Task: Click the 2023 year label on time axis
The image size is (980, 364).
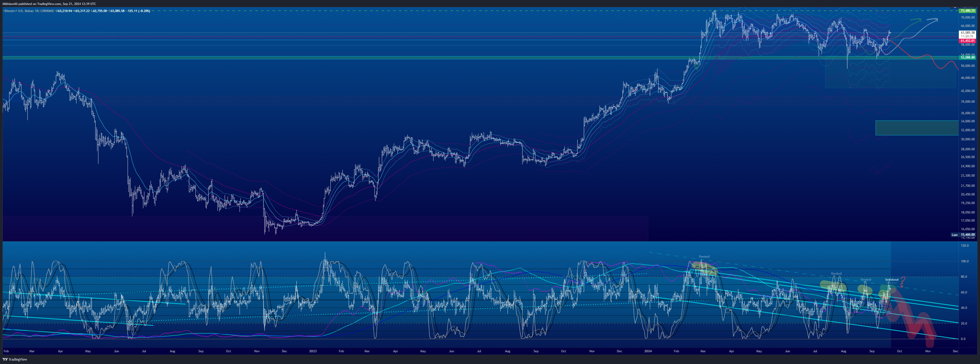Action: pos(313,351)
